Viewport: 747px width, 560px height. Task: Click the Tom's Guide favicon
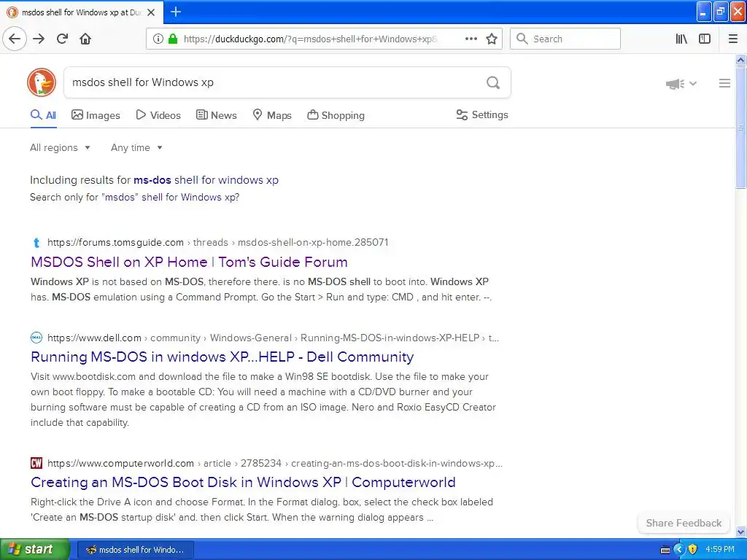[36, 243]
